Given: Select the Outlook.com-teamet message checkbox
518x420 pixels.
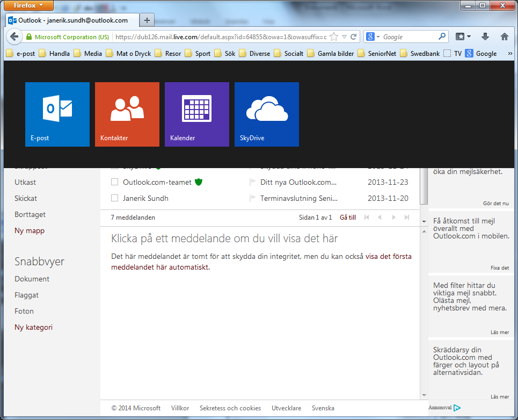Looking at the screenshot, I should (115, 182).
